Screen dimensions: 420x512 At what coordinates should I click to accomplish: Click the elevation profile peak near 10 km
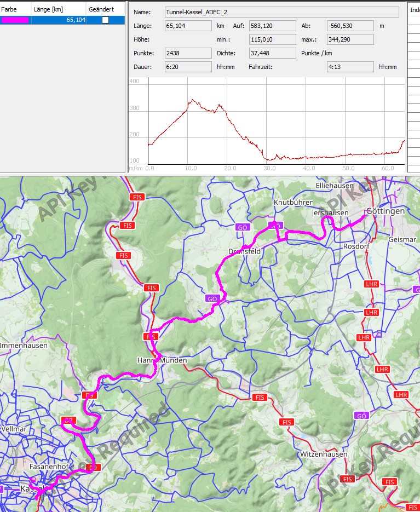[192, 100]
